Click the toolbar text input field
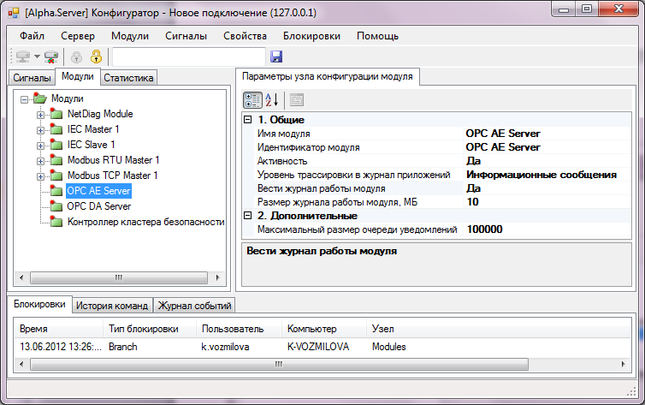The height and width of the screenshot is (405, 645). [x=189, y=56]
